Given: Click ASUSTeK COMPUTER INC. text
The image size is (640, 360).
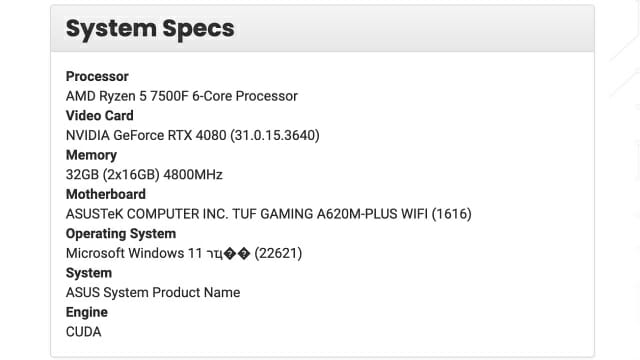Looking at the screenshot, I should point(147,214).
